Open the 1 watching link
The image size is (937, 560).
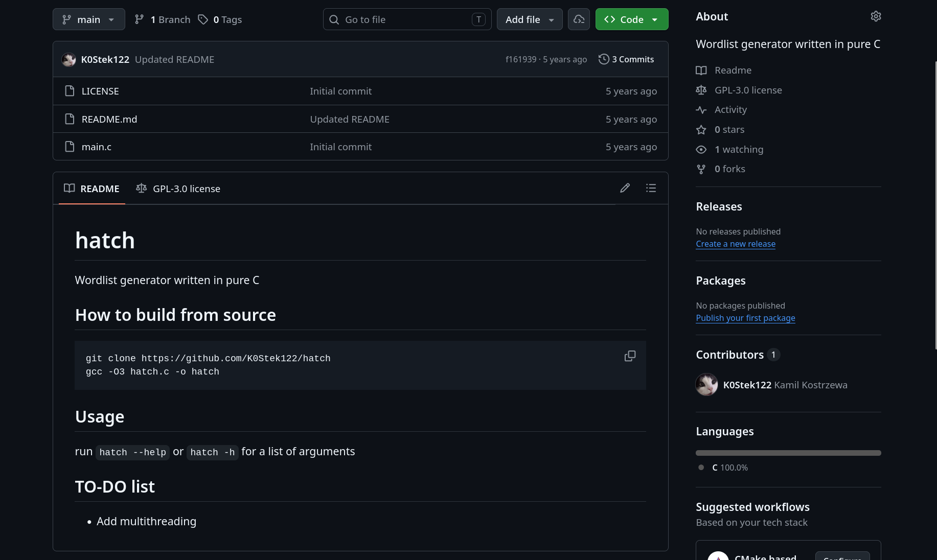pos(739,149)
